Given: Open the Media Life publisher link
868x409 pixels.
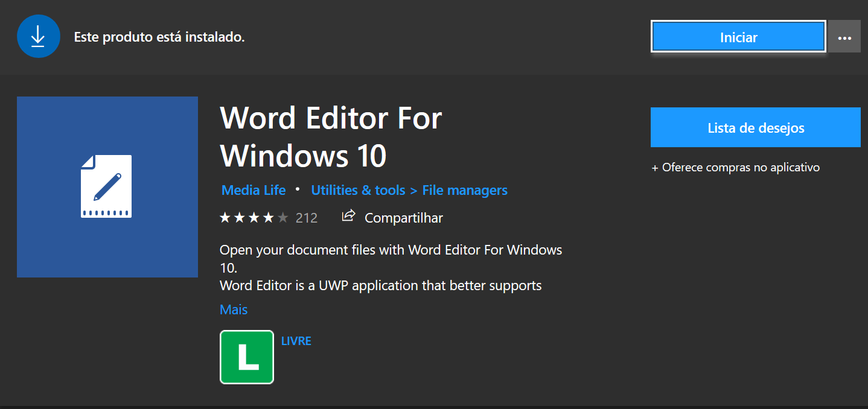Looking at the screenshot, I should pyautogui.click(x=254, y=190).
